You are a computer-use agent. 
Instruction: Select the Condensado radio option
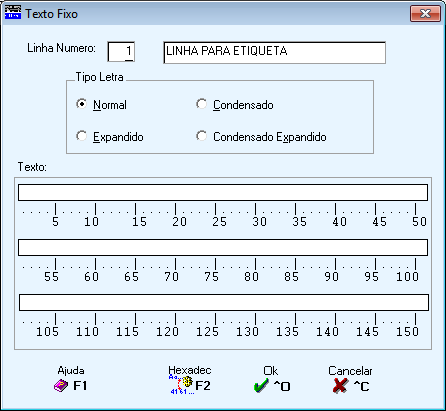coord(201,104)
